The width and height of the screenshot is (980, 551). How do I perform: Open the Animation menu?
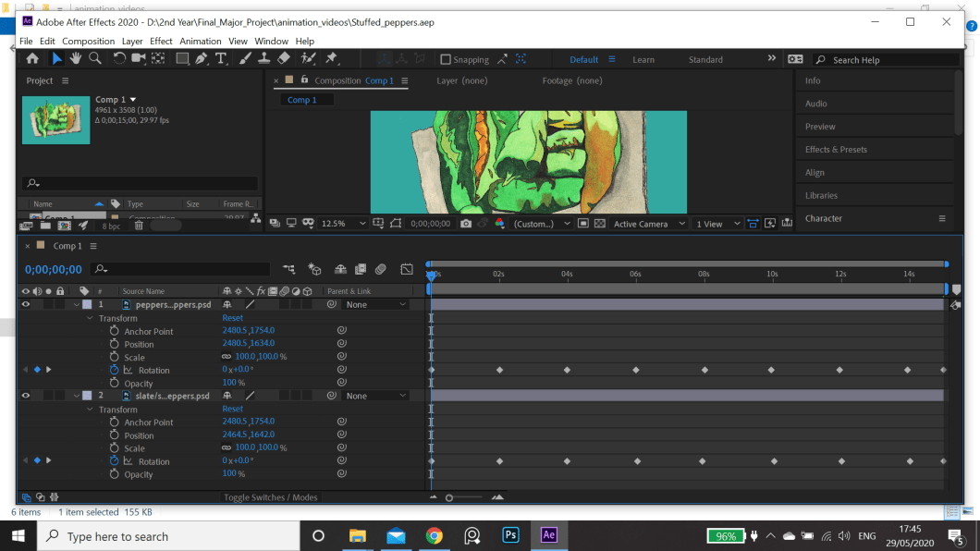point(200,41)
